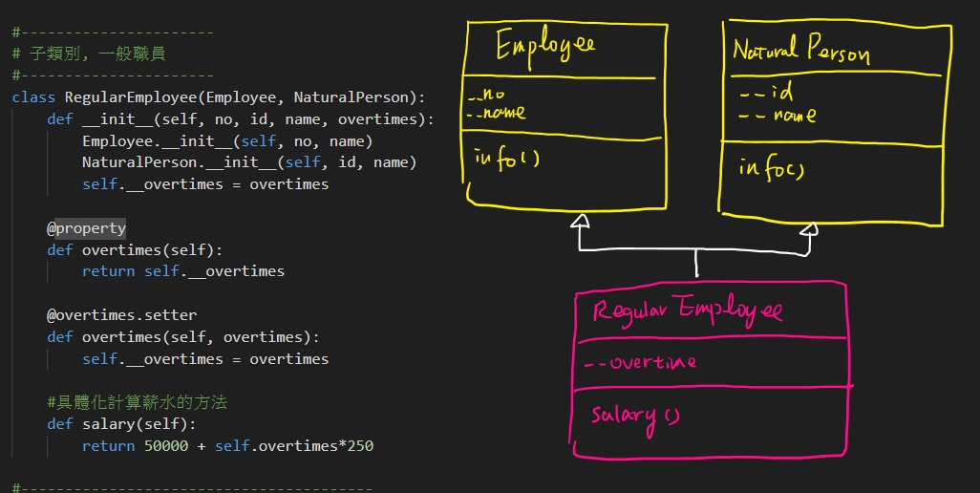Click the Employee title in yellow diagram box
The width and height of the screenshot is (980, 493).
545,46
